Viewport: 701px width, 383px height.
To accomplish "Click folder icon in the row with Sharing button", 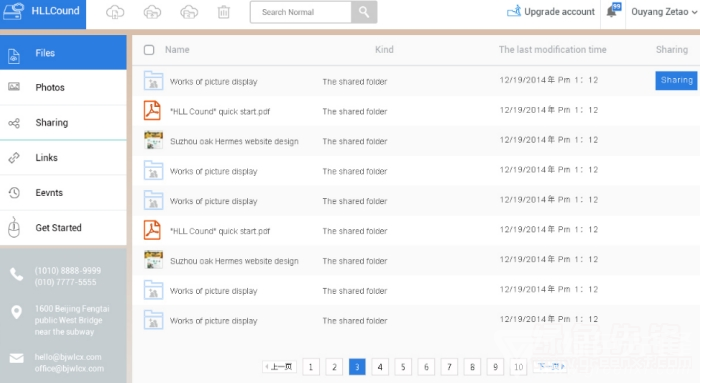I will tap(153, 81).
